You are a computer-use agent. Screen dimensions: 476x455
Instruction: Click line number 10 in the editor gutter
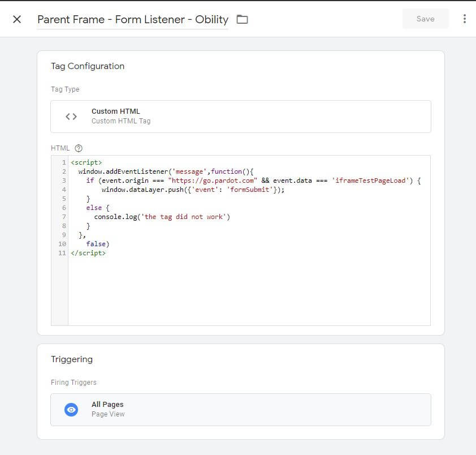point(62,244)
